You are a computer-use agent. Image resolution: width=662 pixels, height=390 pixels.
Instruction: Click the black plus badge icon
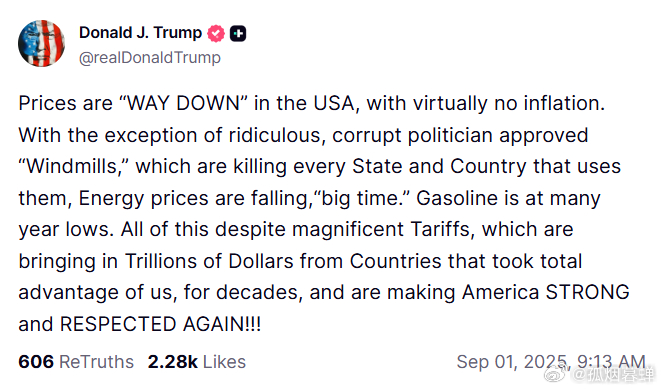(x=238, y=33)
